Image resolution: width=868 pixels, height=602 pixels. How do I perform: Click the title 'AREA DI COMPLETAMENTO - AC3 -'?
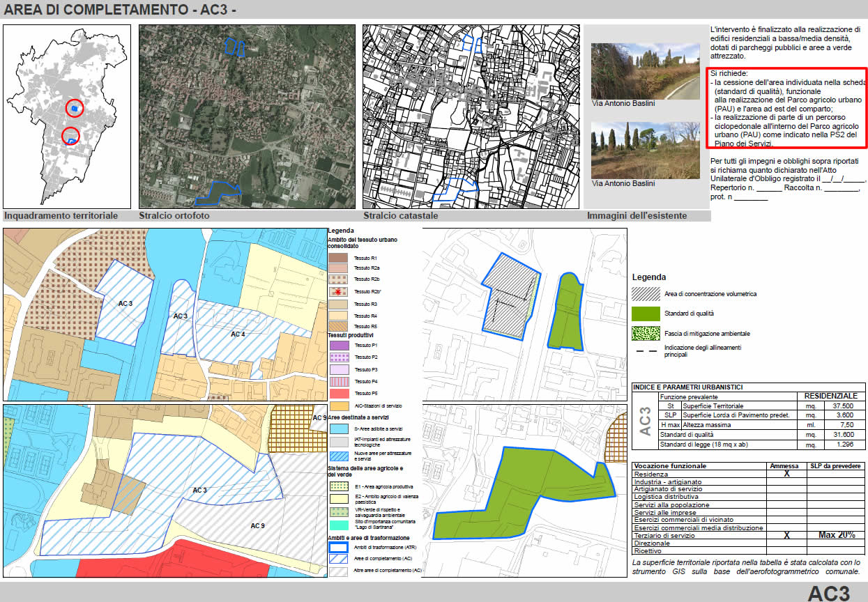coord(121,10)
